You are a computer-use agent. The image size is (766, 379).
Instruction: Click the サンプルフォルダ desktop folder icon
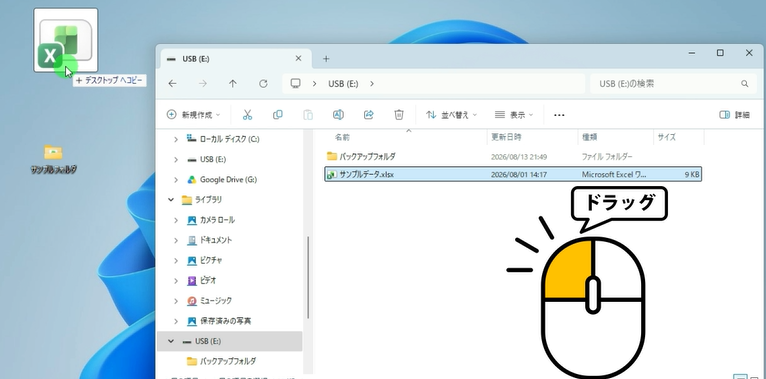coord(53,152)
